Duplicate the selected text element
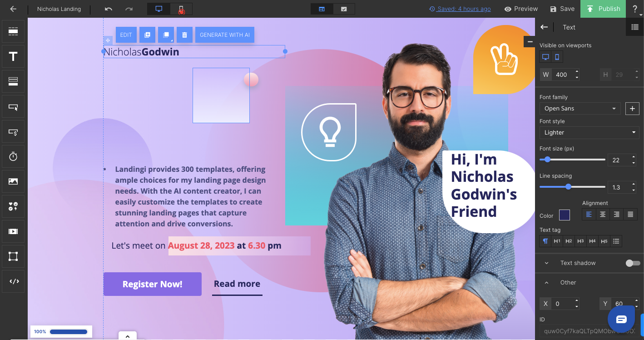This screenshot has height=340, width=644. [147, 35]
